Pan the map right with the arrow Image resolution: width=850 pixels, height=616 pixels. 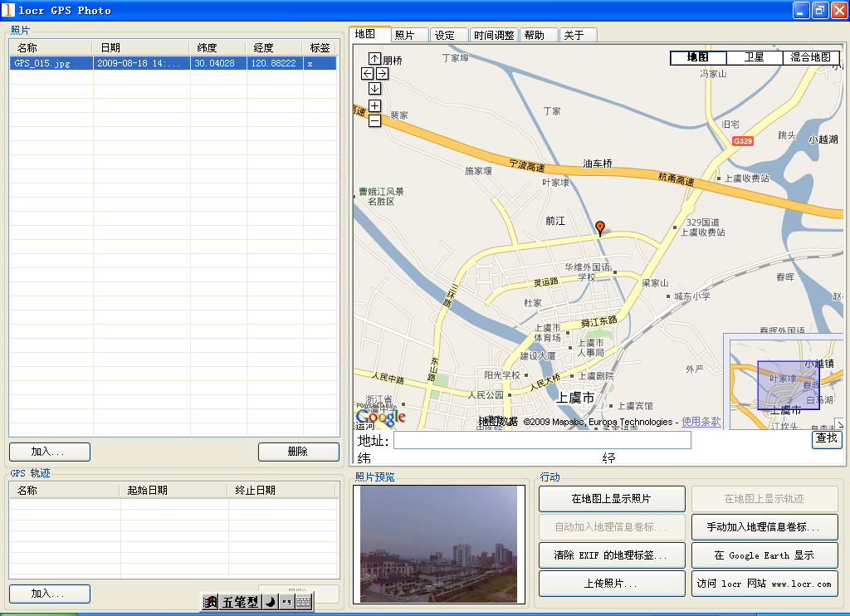click(382, 73)
